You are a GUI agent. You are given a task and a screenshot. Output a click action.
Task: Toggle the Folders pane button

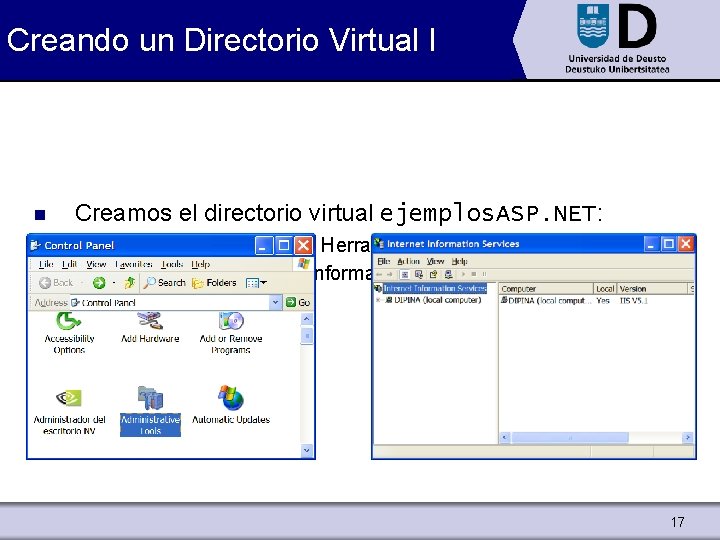[x=214, y=283]
